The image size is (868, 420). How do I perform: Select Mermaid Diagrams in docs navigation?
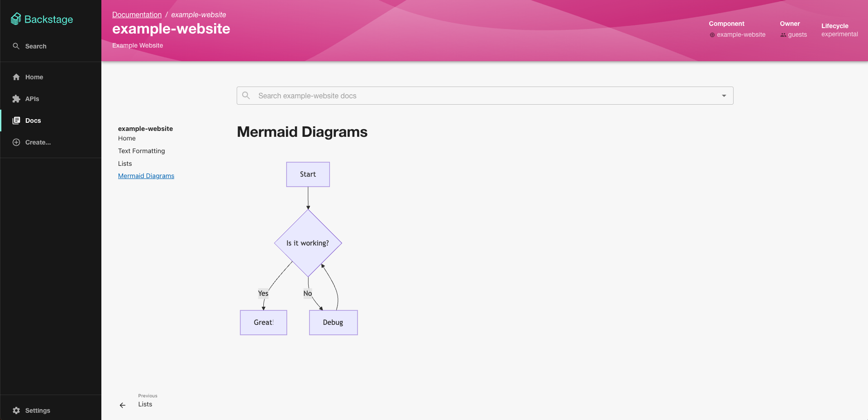tap(146, 176)
